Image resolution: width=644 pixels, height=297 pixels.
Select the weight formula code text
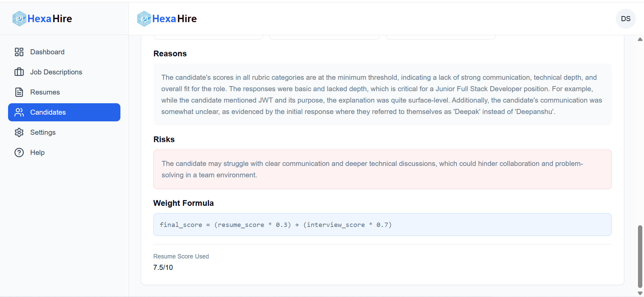(276, 225)
